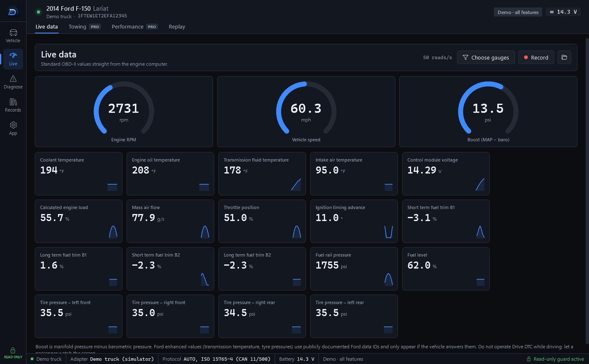This screenshot has width=589, height=364.
Task: Click the Boost (MAP − baro) gauge
Action: click(x=488, y=112)
